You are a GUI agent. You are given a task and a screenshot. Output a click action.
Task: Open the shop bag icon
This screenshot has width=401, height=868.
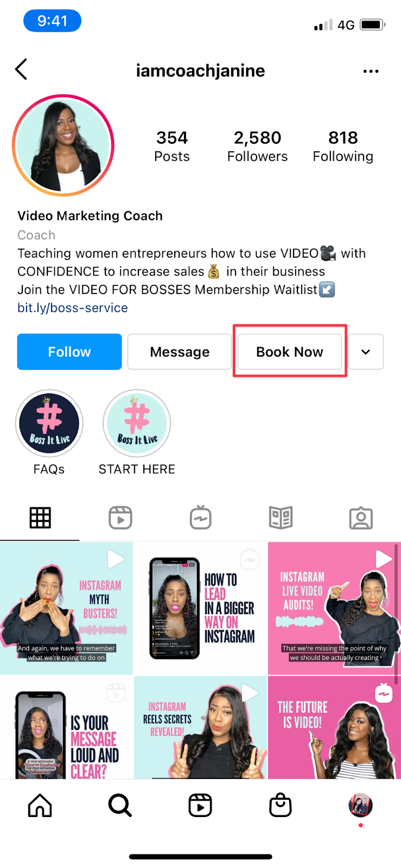(281, 805)
